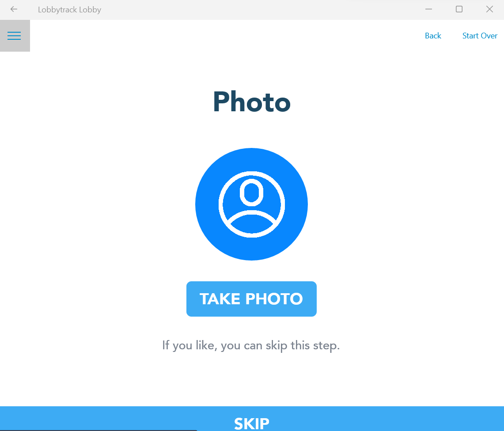Close the Lobbytrack Lobby window

[489, 9]
